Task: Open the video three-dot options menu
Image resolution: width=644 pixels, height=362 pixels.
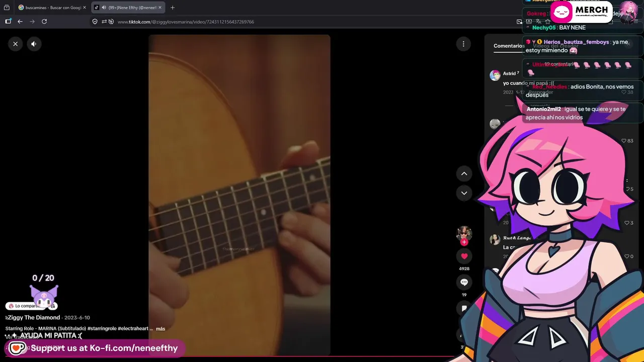Action: coord(463,44)
